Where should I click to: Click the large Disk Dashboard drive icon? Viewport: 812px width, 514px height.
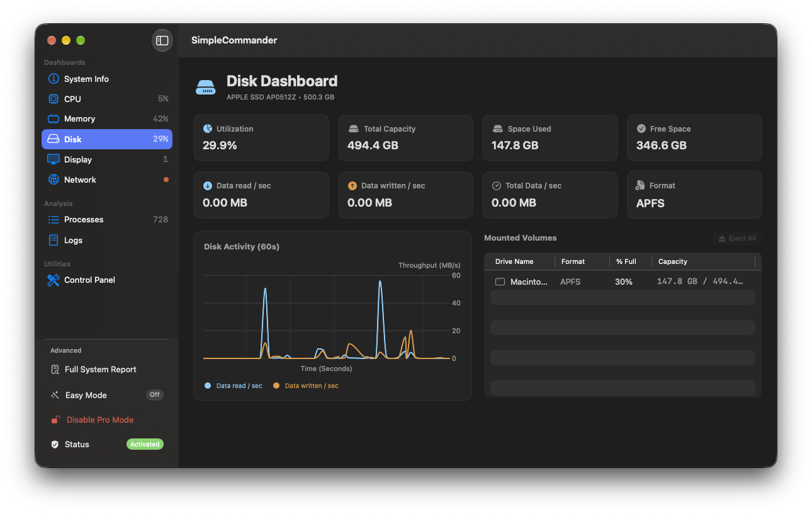[206, 88]
